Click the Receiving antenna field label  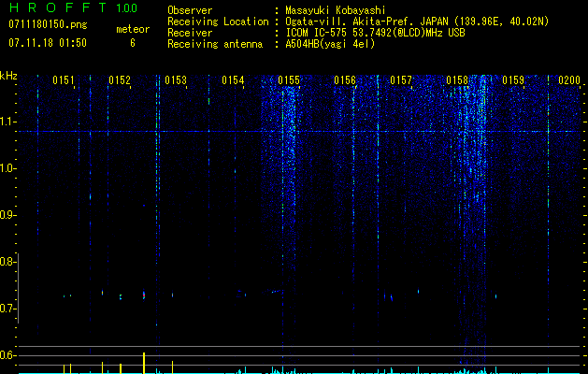tap(215, 44)
